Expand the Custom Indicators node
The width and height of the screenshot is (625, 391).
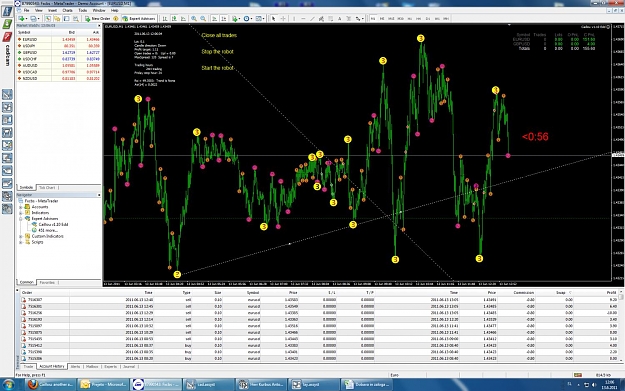point(21,236)
